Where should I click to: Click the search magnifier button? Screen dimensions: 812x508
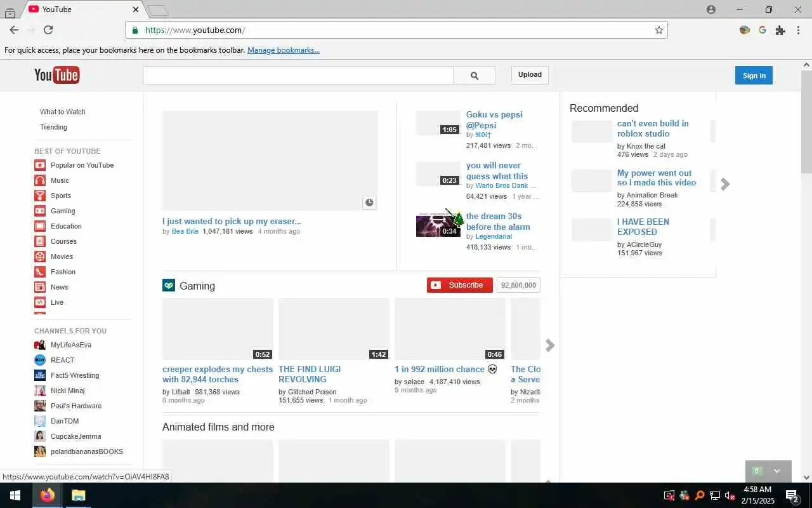474,76
